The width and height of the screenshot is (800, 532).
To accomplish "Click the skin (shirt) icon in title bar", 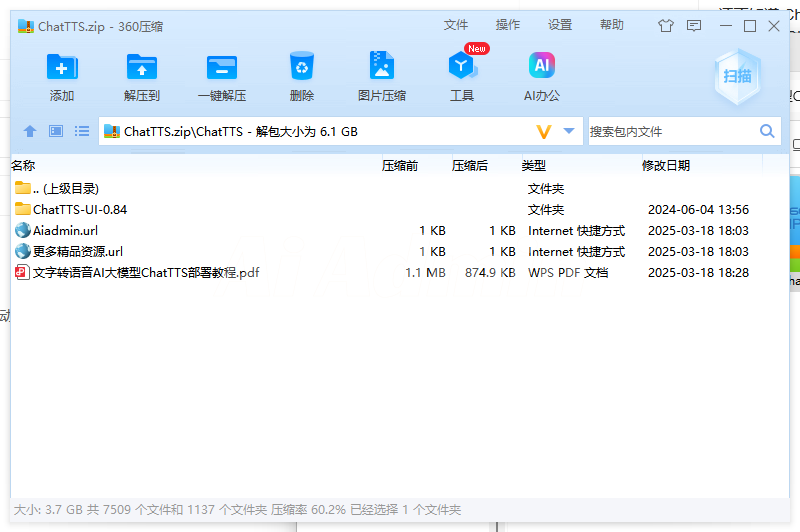I will tap(666, 26).
